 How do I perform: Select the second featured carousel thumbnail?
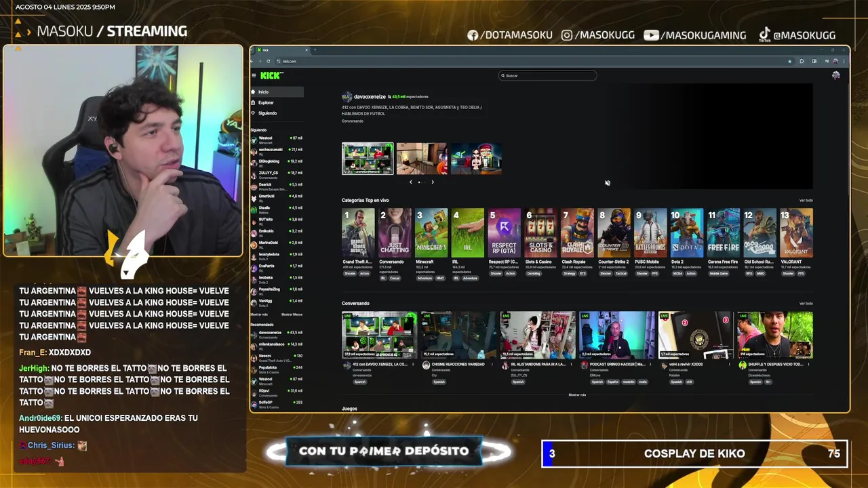[x=422, y=159]
